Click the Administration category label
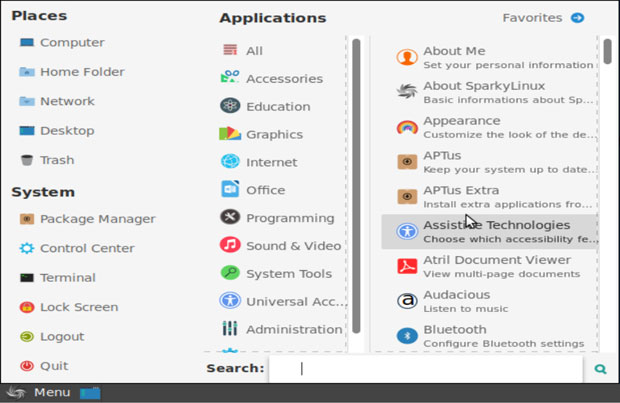 click(294, 329)
